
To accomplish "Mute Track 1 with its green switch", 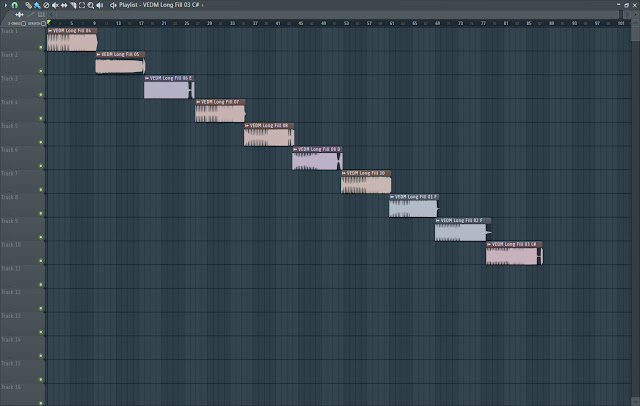I will point(41,47).
